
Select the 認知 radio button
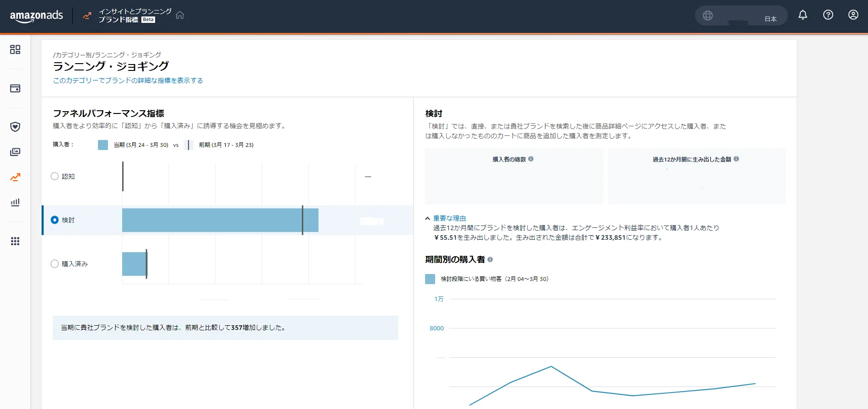pyautogui.click(x=54, y=176)
